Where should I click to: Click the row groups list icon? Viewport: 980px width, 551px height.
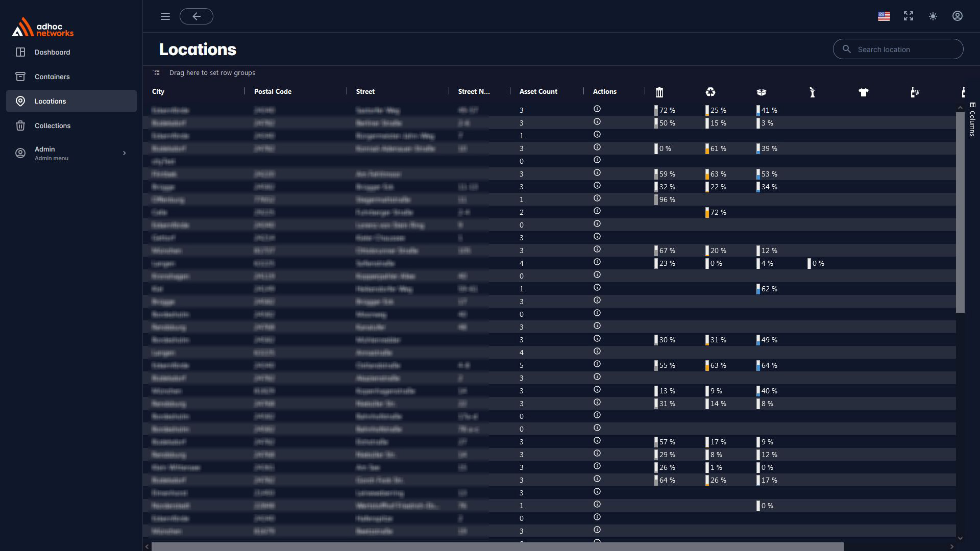tap(157, 72)
